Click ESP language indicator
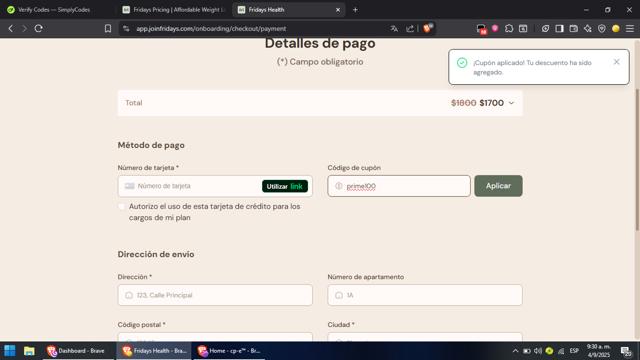640x360 pixels. (574, 351)
